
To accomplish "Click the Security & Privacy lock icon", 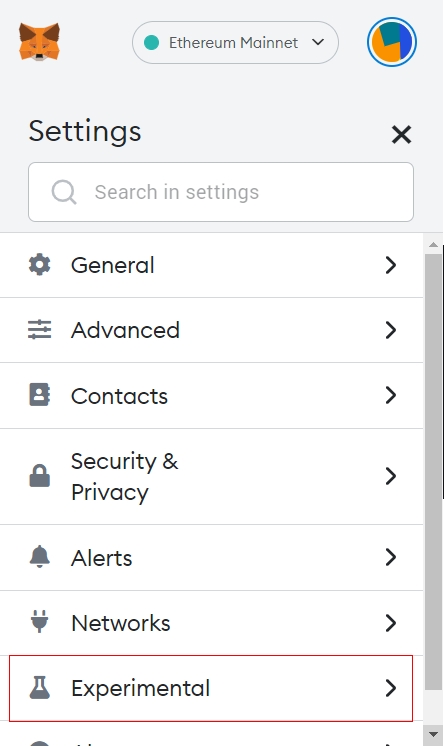I will 40,475.
